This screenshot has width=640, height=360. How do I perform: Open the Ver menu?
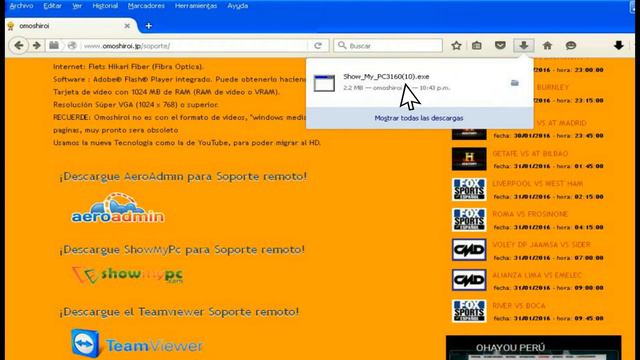pos(77,6)
